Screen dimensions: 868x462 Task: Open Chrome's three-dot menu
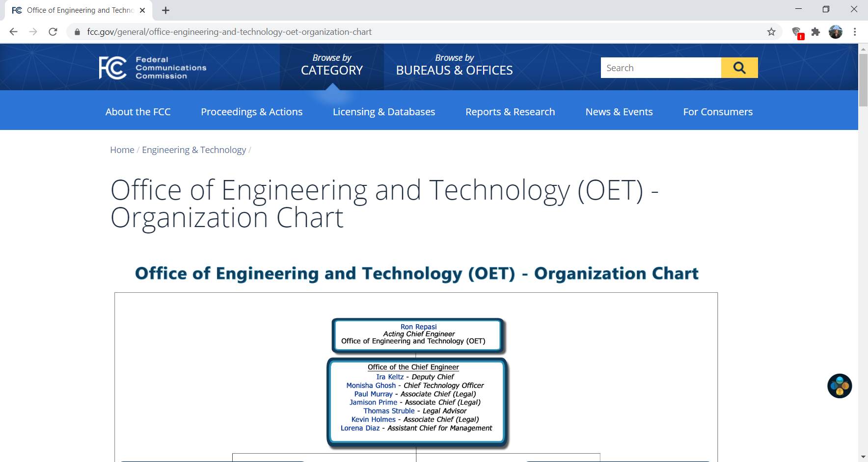855,32
